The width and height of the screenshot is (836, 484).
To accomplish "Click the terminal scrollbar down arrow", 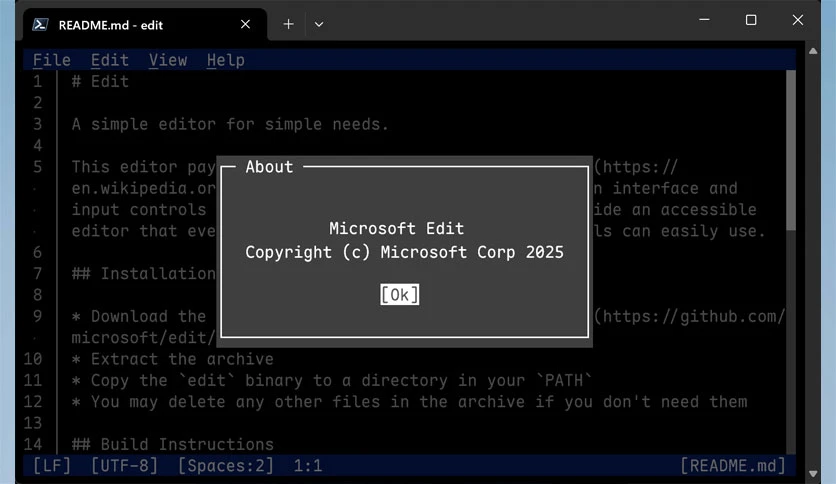I will coord(813,473).
